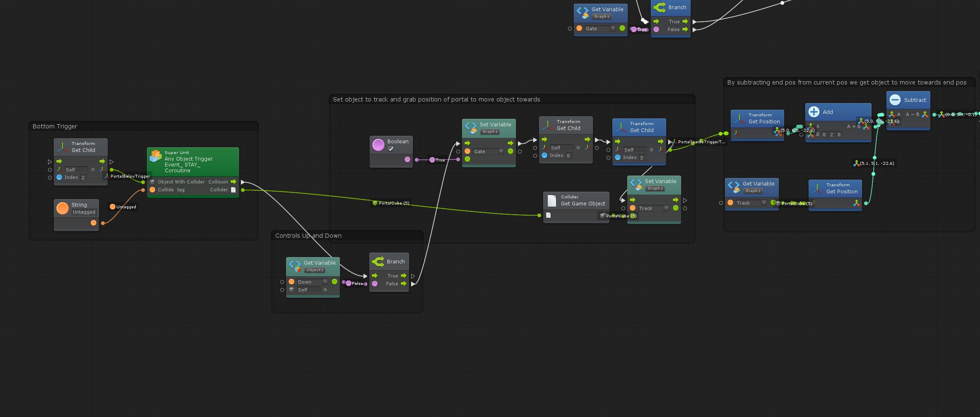Viewport: 980px width, 417px height.
Task: Select the Super Unit node icon
Action: (x=156, y=156)
